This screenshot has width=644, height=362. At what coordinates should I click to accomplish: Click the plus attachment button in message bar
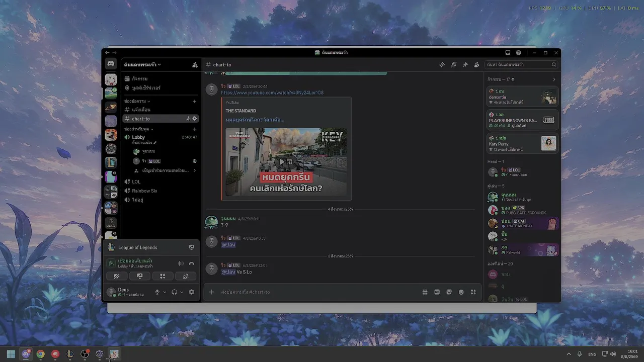click(x=212, y=292)
